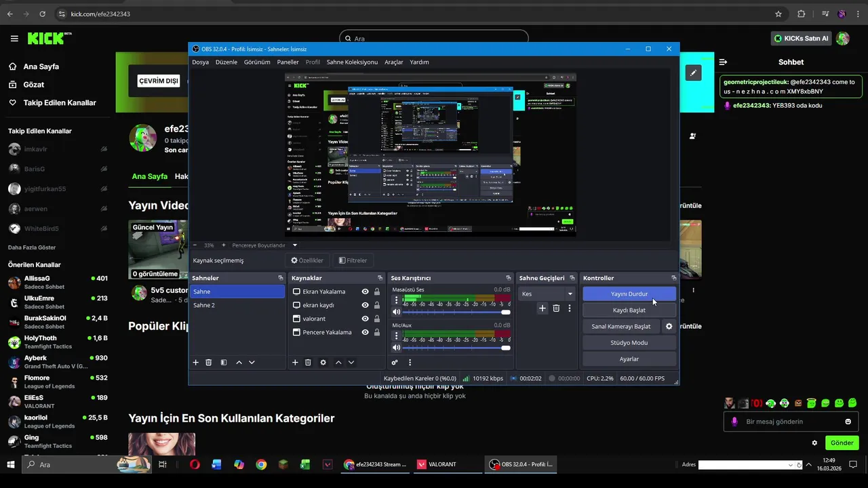Move scene up arrow in Sahneler panel
This screenshot has height=488, width=868.
pos(239,363)
